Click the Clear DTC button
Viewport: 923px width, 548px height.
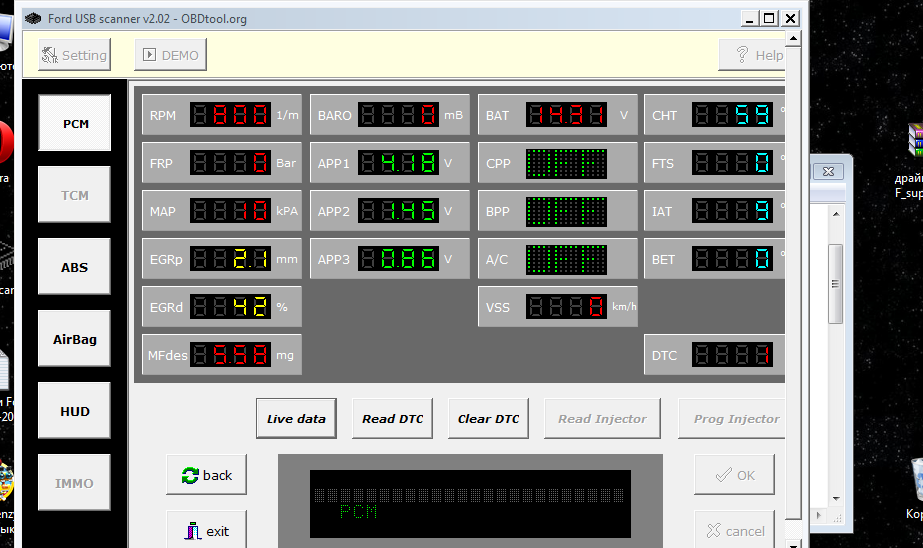click(489, 419)
